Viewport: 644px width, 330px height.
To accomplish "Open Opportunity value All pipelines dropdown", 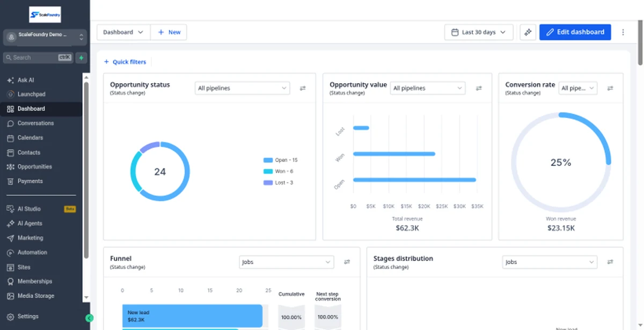I will [x=428, y=88].
